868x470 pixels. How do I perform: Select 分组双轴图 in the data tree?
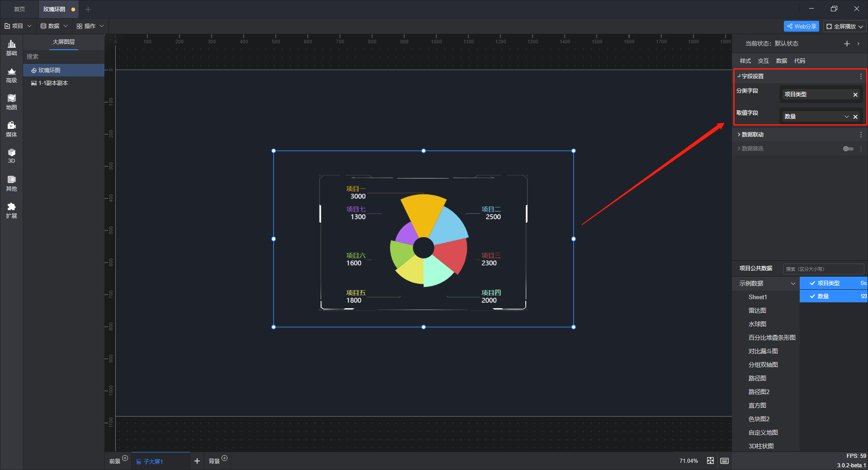click(763, 365)
